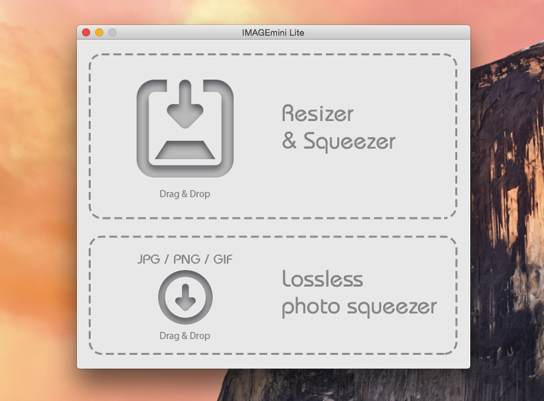Click the Lossless photo squeezer heading

coord(359,294)
